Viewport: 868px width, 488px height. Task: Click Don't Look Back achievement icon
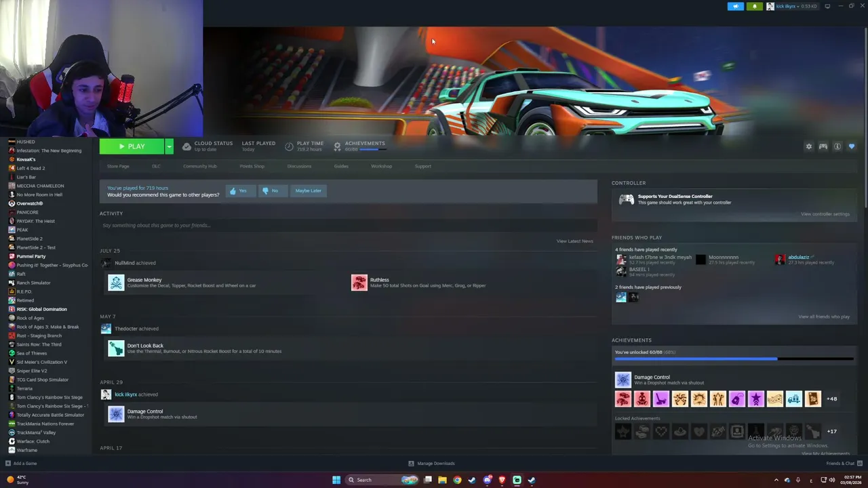click(x=116, y=348)
